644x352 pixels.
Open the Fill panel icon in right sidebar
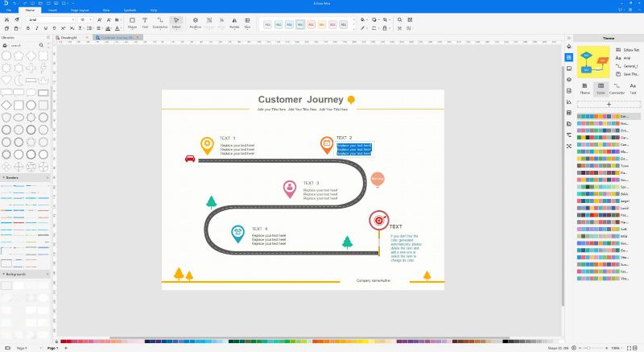(x=569, y=47)
